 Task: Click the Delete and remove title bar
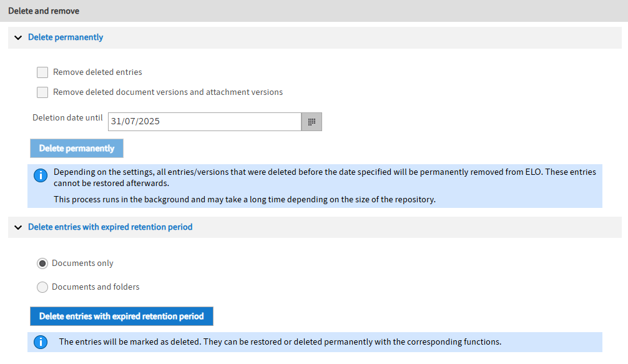pos(314,11)
